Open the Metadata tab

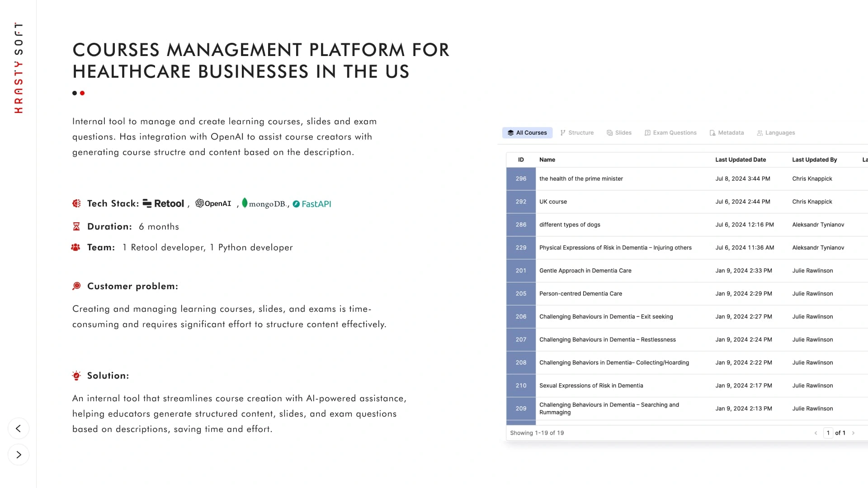(726, 132)
